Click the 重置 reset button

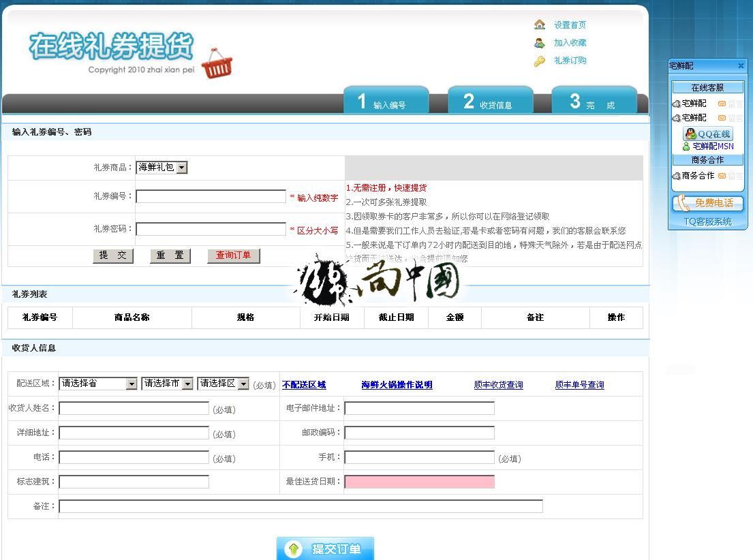coord(170,255)
